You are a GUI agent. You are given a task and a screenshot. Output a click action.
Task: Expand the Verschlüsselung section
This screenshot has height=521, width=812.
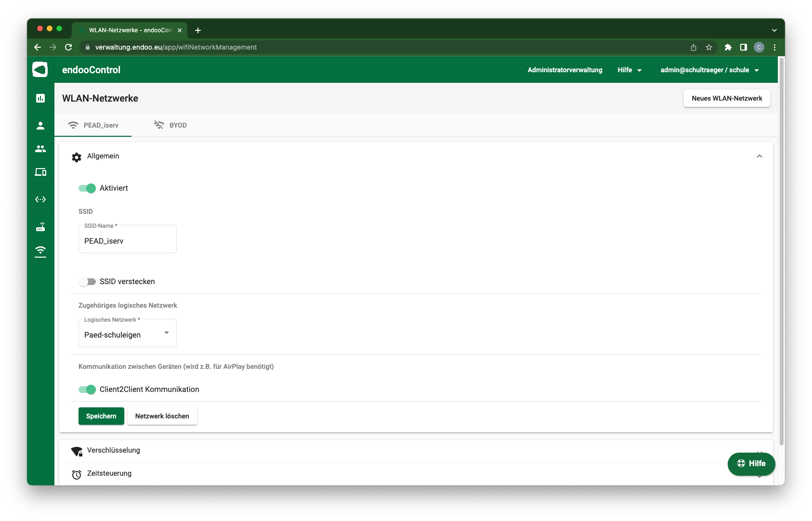416,451
